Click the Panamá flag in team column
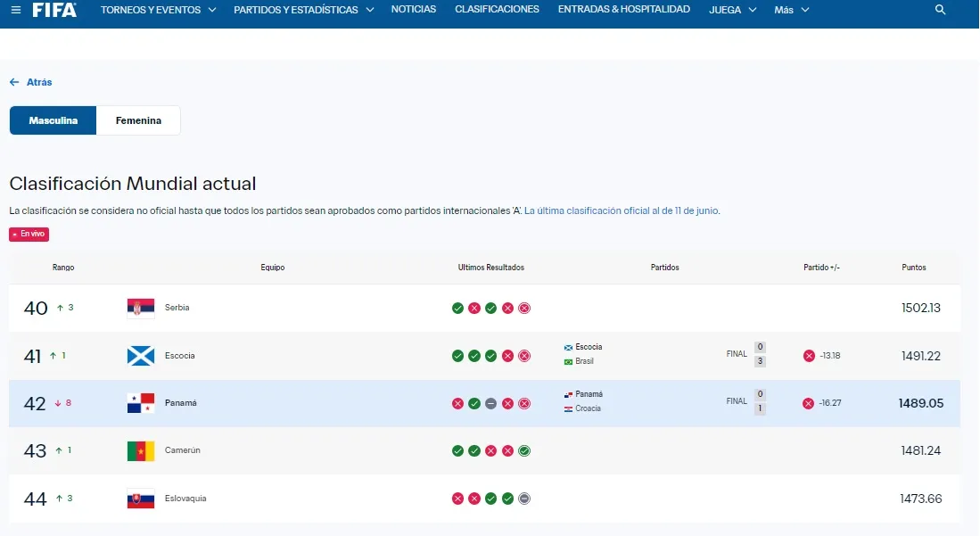 [x=141, y=403]
